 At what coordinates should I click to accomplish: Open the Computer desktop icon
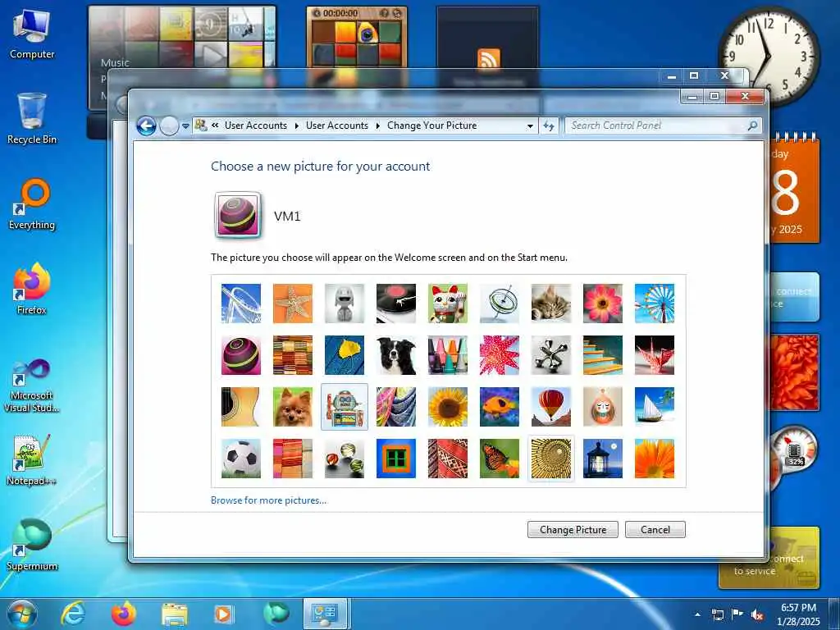(32, 34)
